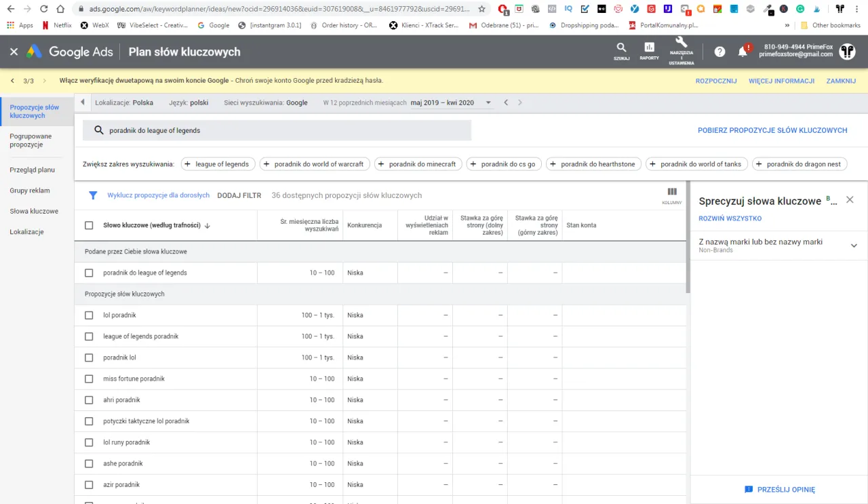Go to Pogrupowane propozycje in sidebar
The image size is (868, 504).
tap(31, 140)
